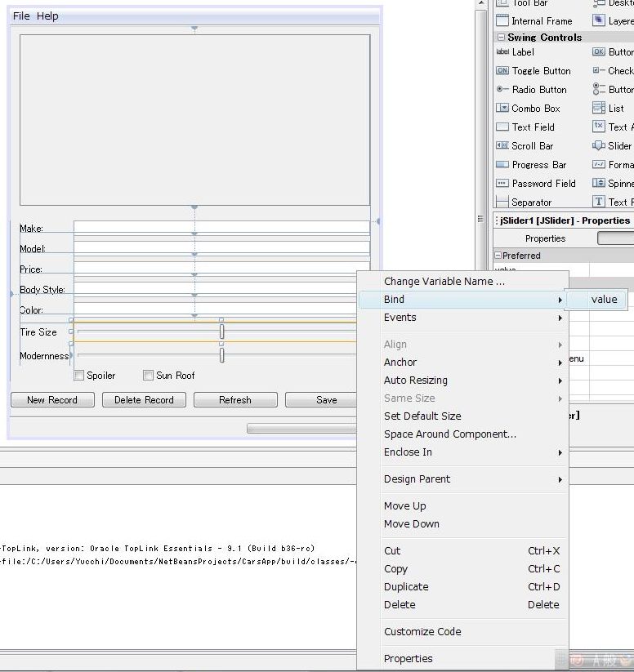Screen dimensions: 634x672
Task: Choose Change Variable Name from context menu
Action: coord(444,282)
